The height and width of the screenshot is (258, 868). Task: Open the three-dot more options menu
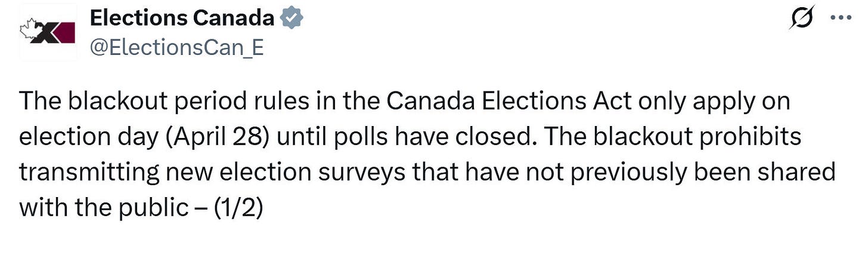coord(842,19)
